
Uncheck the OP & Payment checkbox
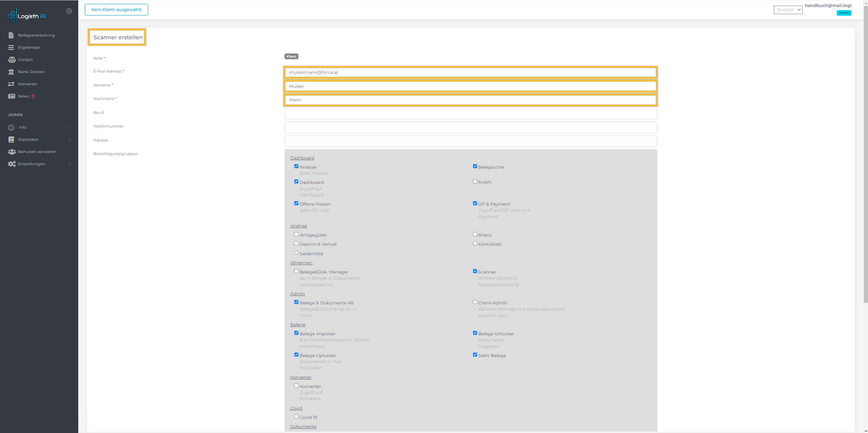[475, 203]
